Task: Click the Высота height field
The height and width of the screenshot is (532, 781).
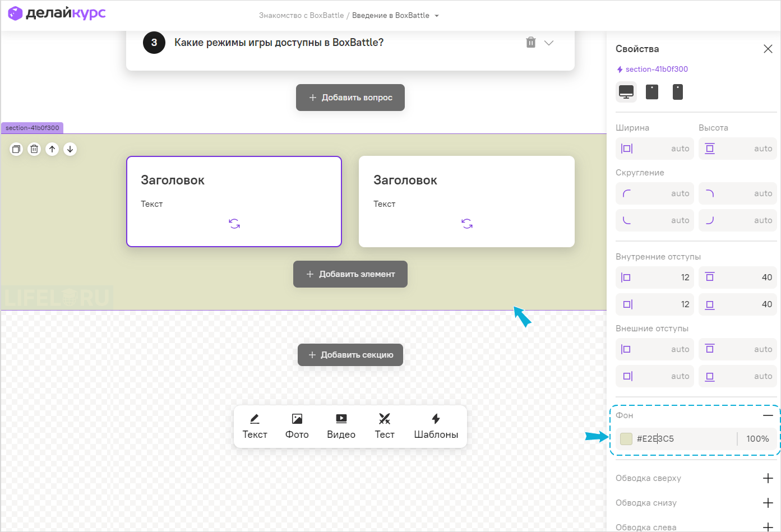Action: 738,149
